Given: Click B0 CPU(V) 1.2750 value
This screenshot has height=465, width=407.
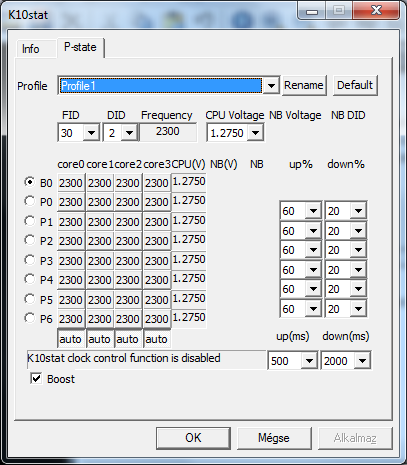Looking at the screenshot, I should point(189,182).
